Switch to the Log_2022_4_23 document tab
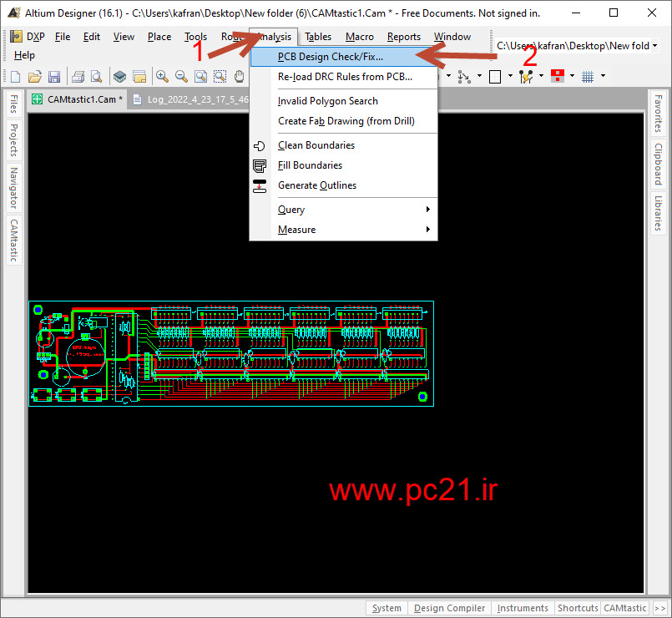This screenshot has height=618, width=672. (190, 99)
